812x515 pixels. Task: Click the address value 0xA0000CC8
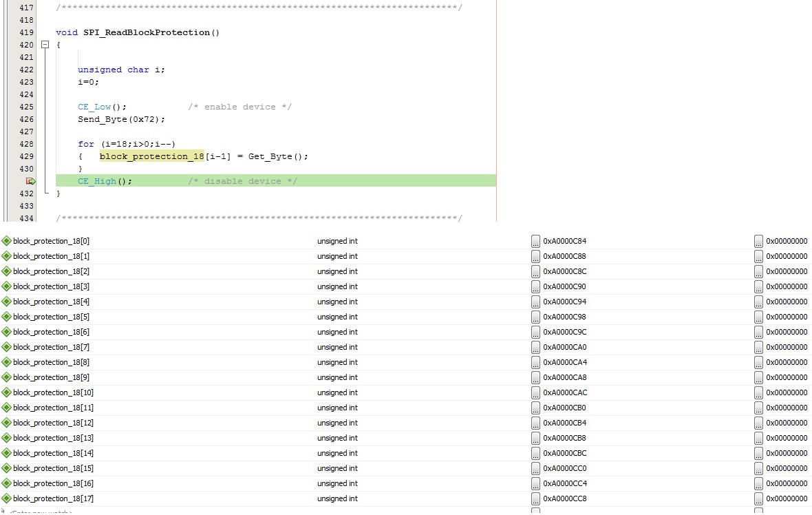[564, 498]
